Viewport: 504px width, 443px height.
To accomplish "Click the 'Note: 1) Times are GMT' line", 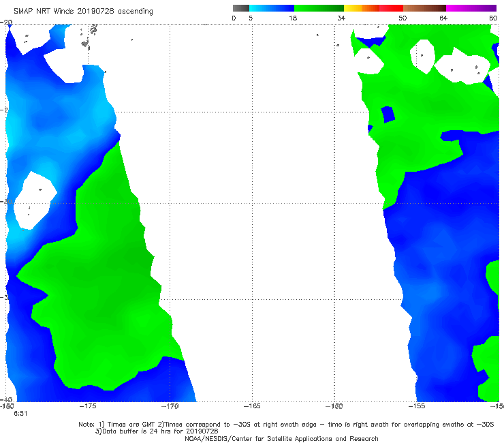I will [286, 425].
